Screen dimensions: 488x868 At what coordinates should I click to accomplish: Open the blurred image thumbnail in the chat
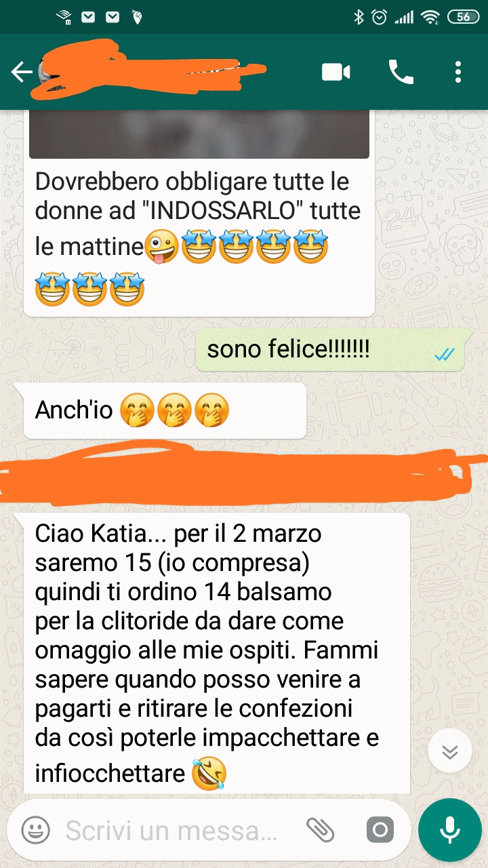(x=199, y=134)
